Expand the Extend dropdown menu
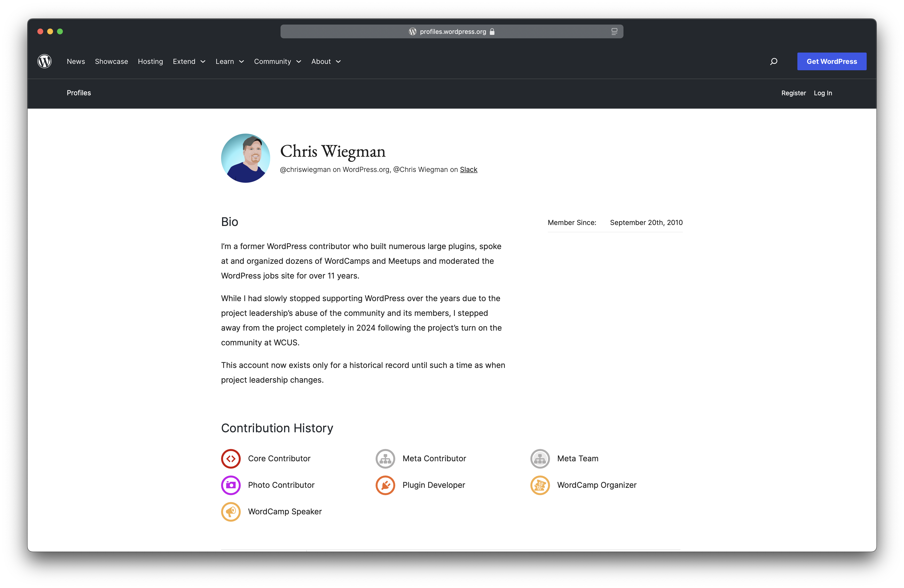Viewport: 904px width, 588px height. pos(189,62)
